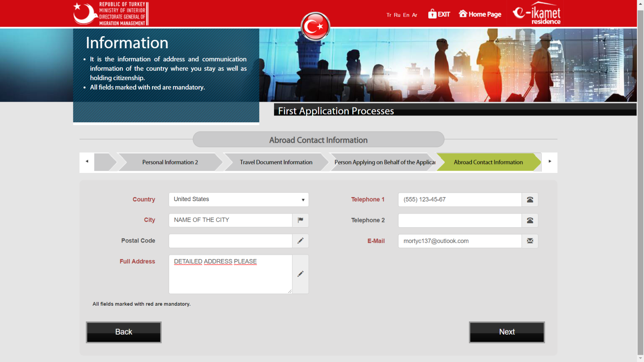Click the phone icon beside Telephone 2
644x362 pixels.
point(530,220)
